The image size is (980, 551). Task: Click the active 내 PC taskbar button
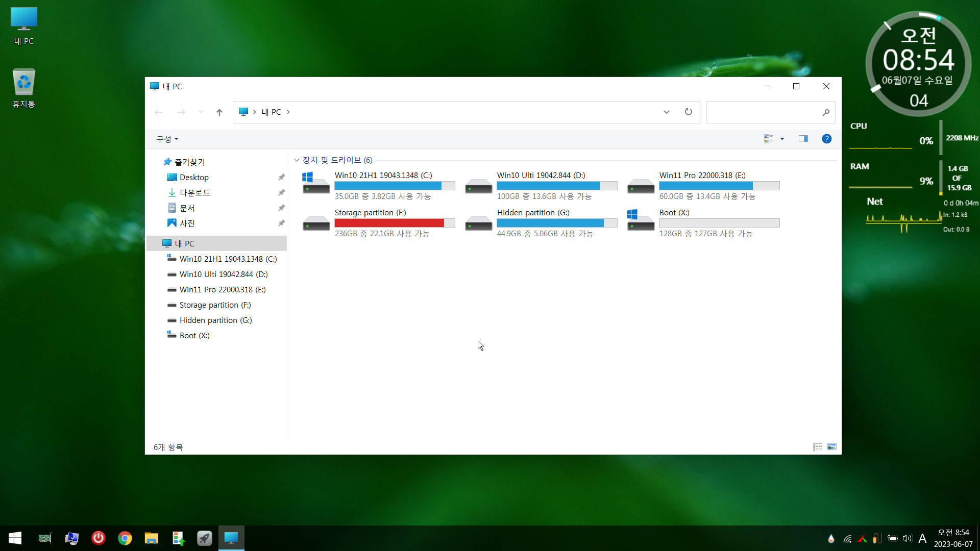[231, 538]
